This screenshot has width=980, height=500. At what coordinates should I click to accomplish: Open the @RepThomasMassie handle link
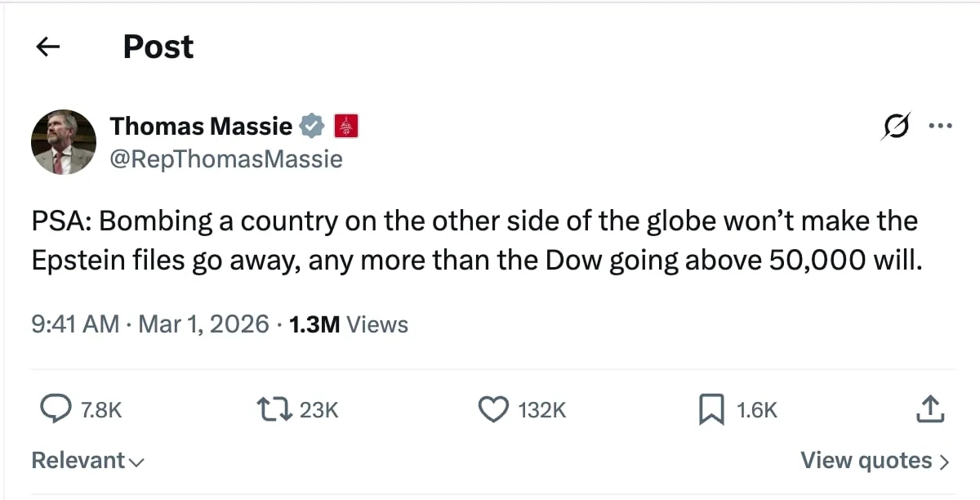coord(226,158)
